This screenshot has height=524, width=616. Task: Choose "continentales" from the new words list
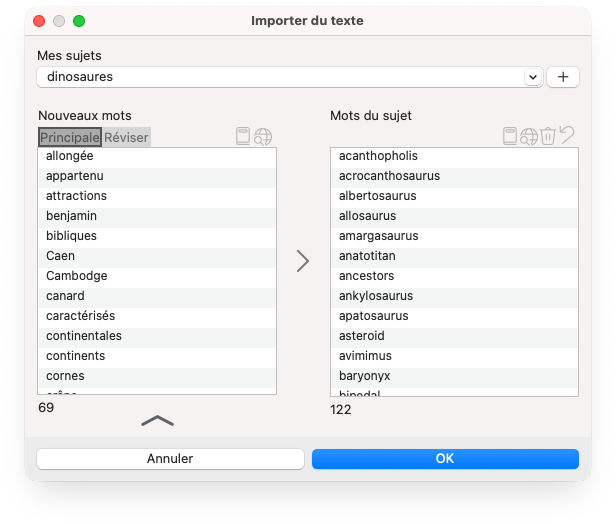click(x=84, y=336)
